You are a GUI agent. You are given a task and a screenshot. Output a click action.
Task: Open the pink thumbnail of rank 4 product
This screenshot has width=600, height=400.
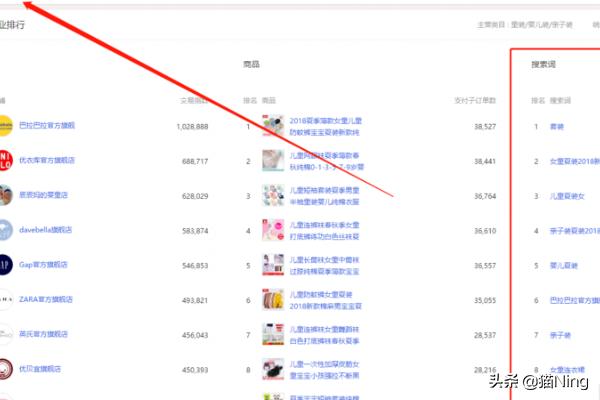(x=273, y=230)
